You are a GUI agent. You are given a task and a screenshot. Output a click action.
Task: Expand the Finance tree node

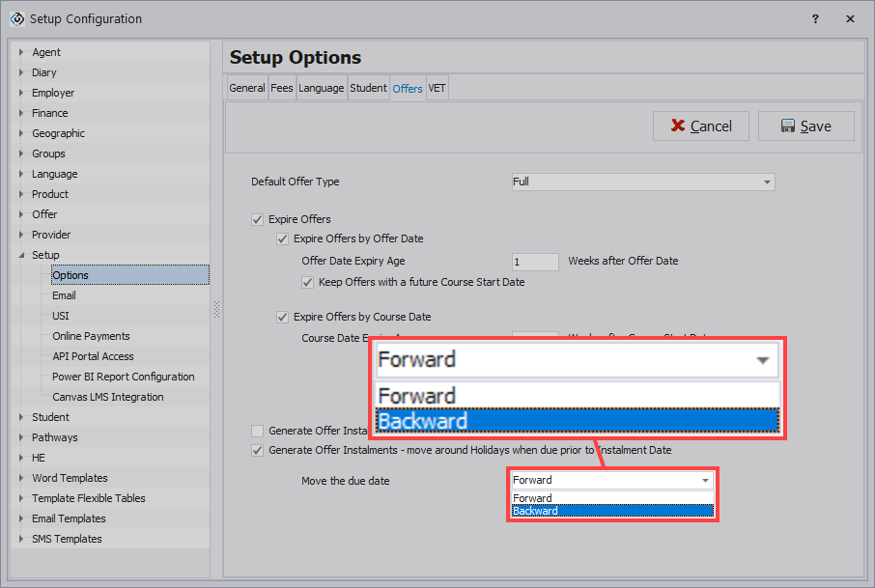pyautogui.click(x=21, y=113)
